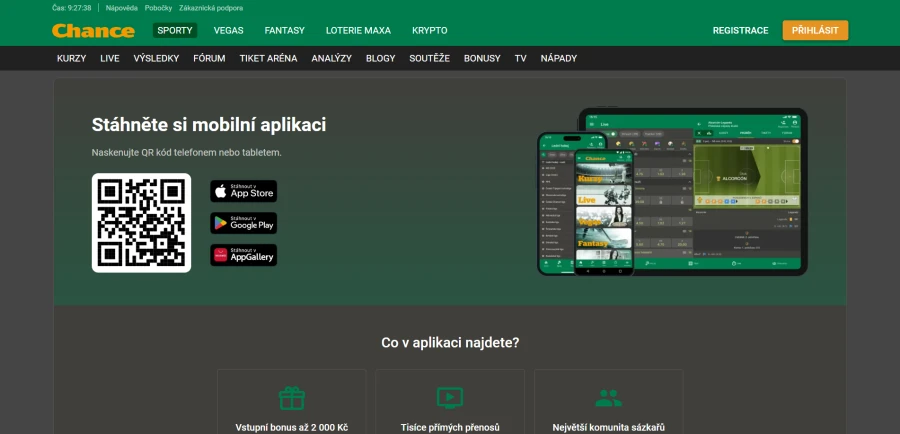Click the phone and tablet app mockup
Image resolution: width=900 pixels, height=434 pixels.
point(672,192)
